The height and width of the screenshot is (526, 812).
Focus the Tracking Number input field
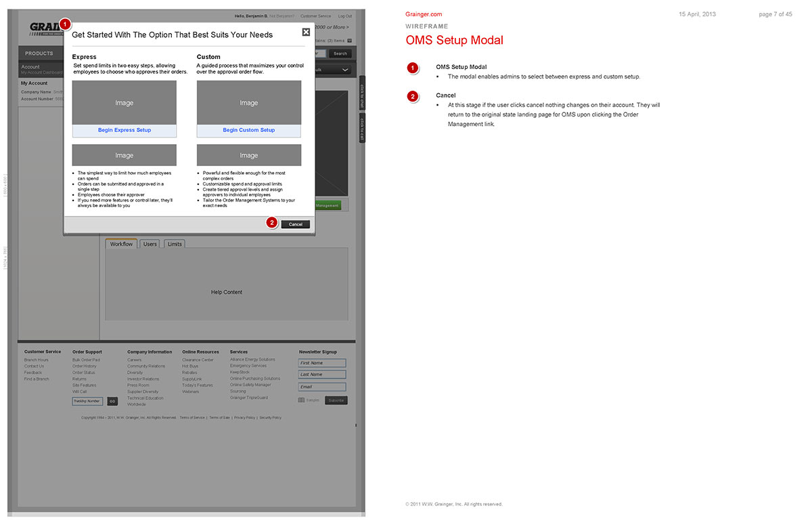[87, 401]
